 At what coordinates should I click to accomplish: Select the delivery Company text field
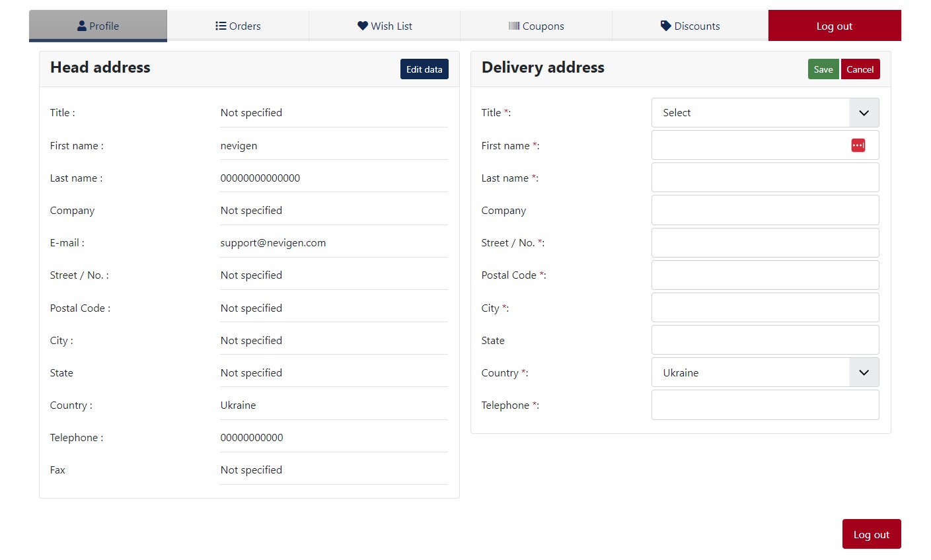pyautogui.click(x=764, y=210)
